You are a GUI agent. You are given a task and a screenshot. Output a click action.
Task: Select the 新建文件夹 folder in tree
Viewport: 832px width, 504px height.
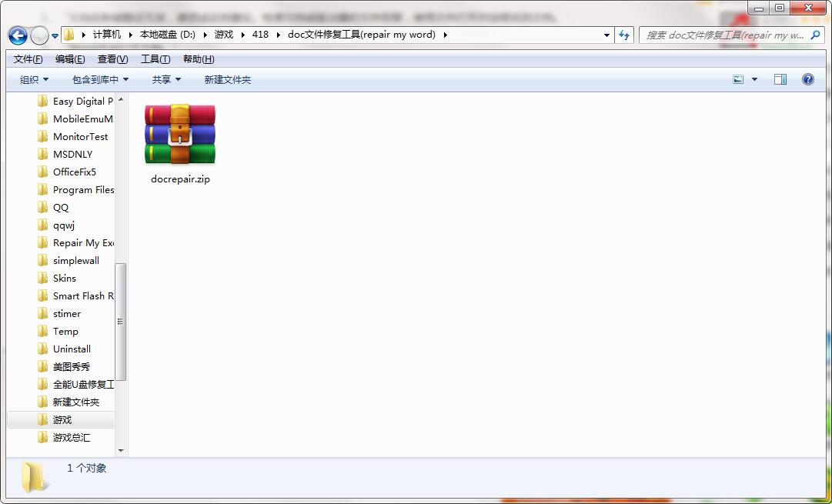75,402
